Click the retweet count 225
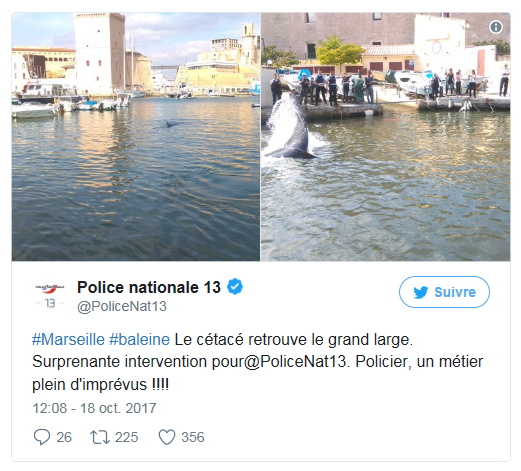Viewport: 521px width, 471px height. pyautogui.click(x=126, y=437)
